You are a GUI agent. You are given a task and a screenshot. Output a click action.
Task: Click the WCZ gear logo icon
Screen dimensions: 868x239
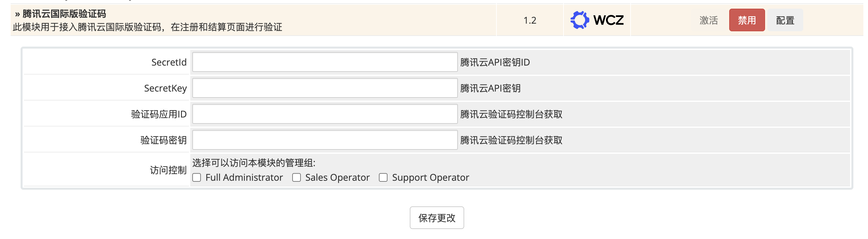[x=579, y=20]
